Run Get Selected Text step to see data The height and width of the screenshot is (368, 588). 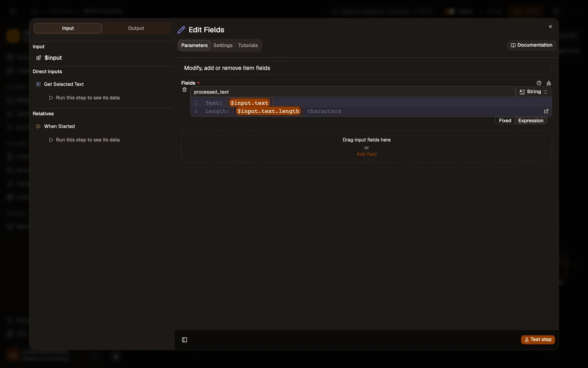tap(84, 98)
